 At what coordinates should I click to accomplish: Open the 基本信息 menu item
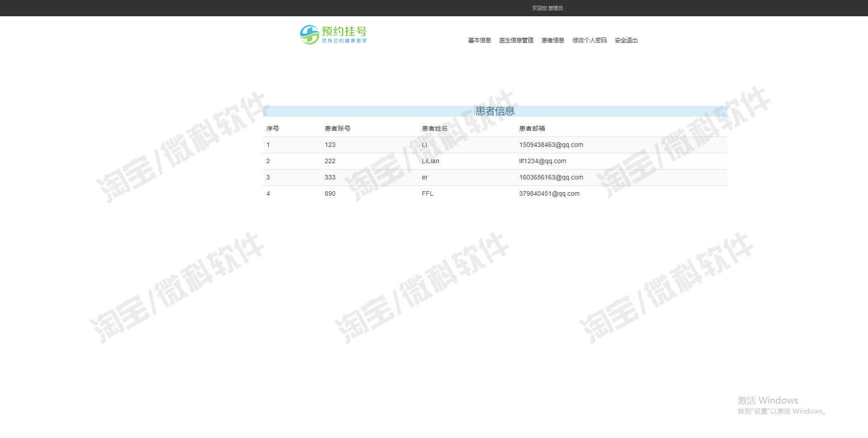tap(479, 40)
